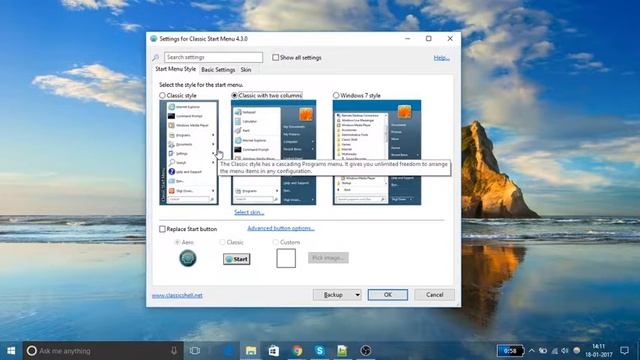Select the Classic style radio button
Viewport: 640px width, 360px height.
click(162, 95)
